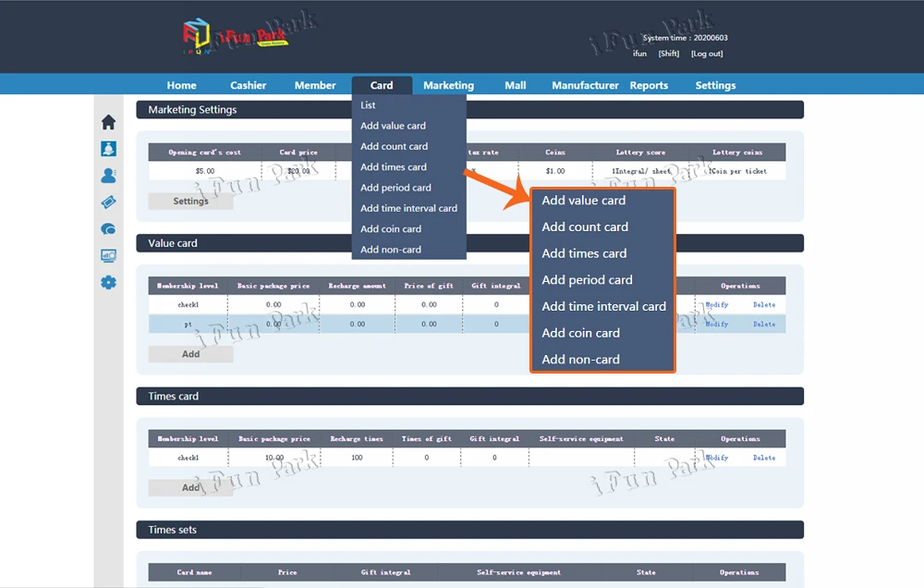Click Delete for the pt value card row

(x=764, y=325)
